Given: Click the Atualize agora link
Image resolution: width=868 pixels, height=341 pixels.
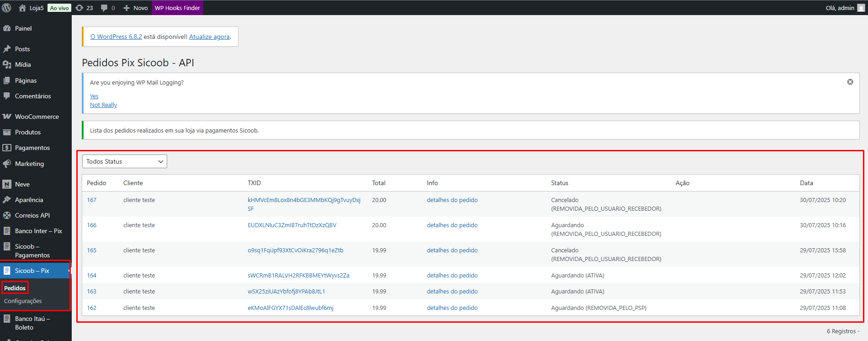Looking at the screenshot, I should click(209, 37).
